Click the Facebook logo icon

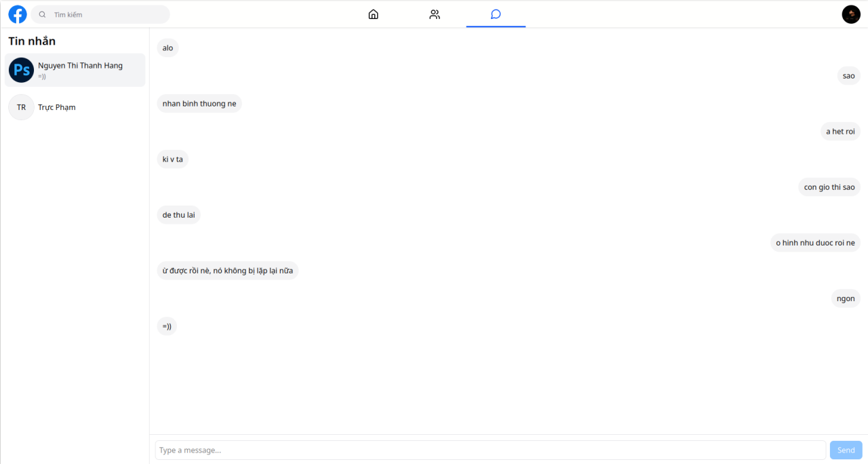(18, 14)
